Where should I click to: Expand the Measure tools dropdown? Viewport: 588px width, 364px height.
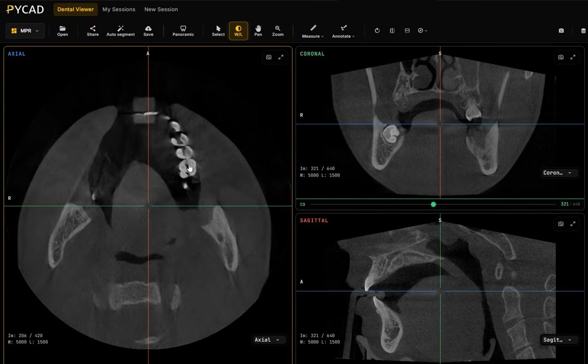point(313,31)
